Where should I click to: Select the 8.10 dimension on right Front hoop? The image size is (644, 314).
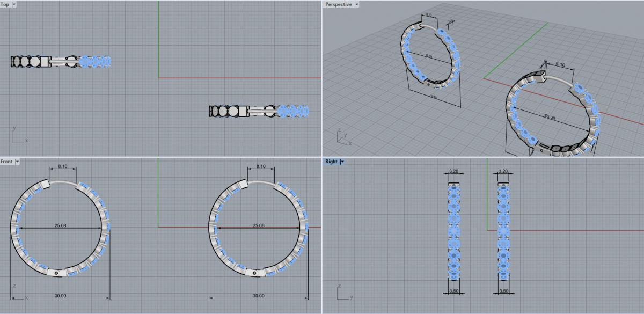(261, 167)
